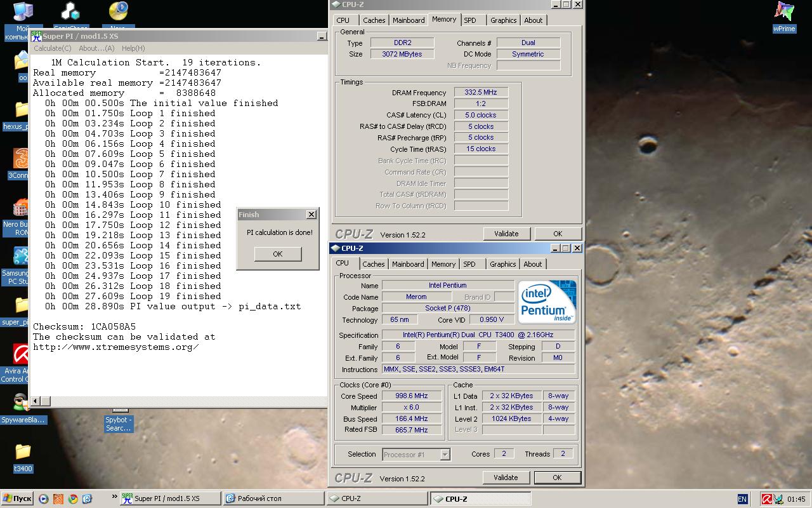Click Validate in the upper CPU-Z Memory window
This screenshot has height=508, width=812.
pos(506,234)
